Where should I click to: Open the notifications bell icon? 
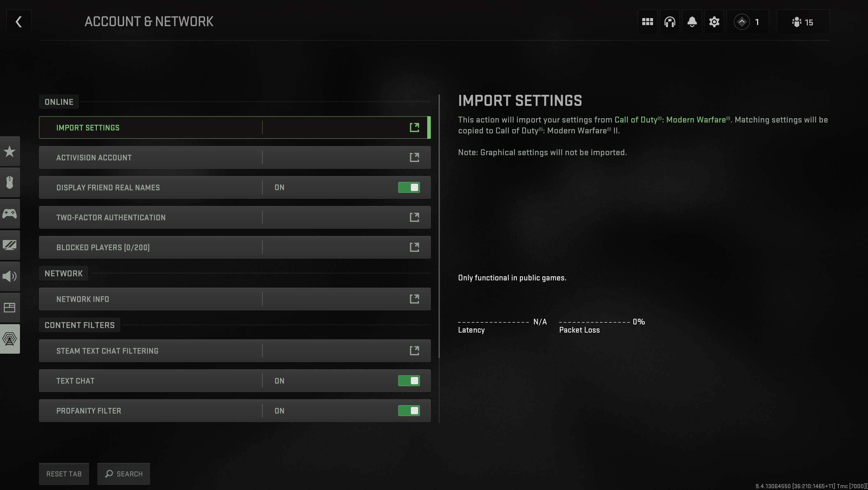pos(692,22)
